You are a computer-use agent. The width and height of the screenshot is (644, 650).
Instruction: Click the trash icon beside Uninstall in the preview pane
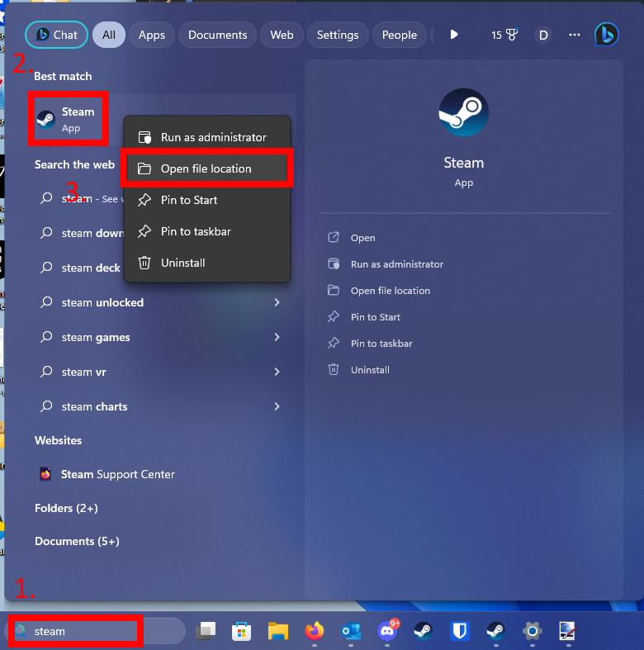coord(334,369)
